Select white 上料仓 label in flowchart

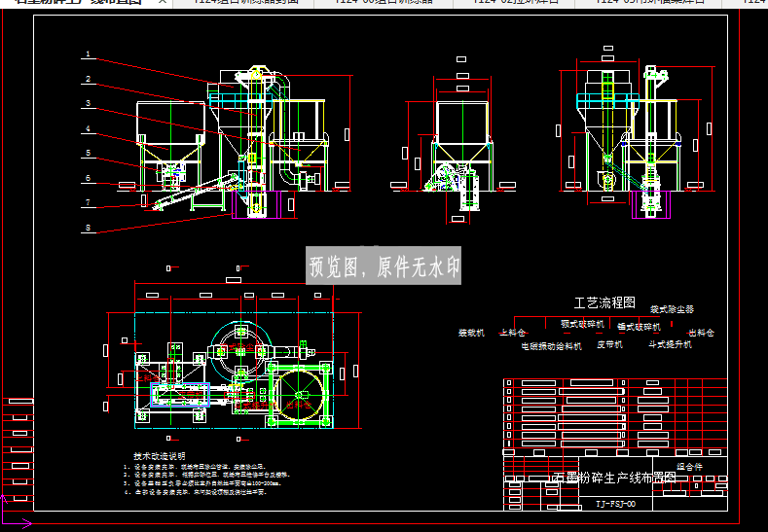(513, 333)
